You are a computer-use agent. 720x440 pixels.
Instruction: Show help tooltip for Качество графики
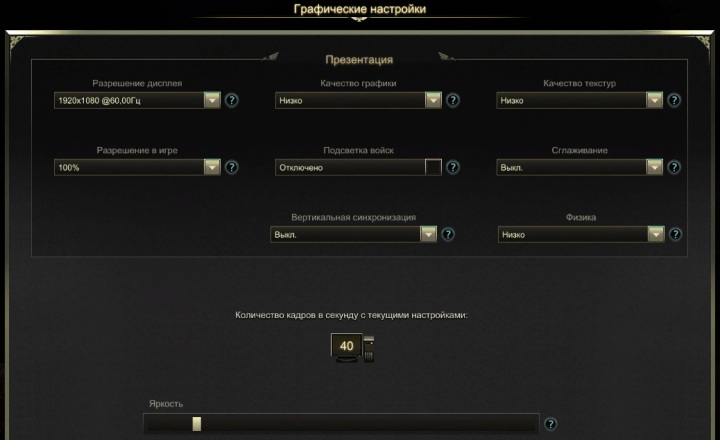[453, 100]
